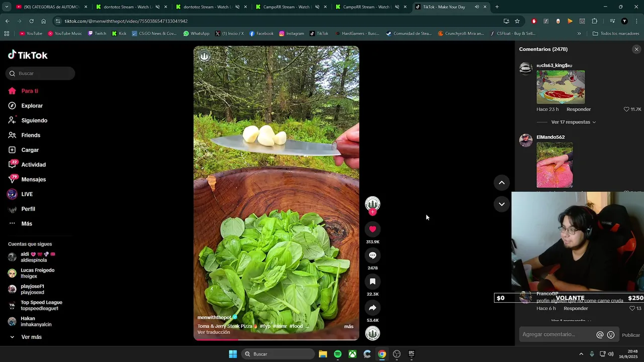Image resolution: width=644 pixels, height=362 pixels.
Task: Click Publicar to post comment
Action: click(x=631, y=335)
